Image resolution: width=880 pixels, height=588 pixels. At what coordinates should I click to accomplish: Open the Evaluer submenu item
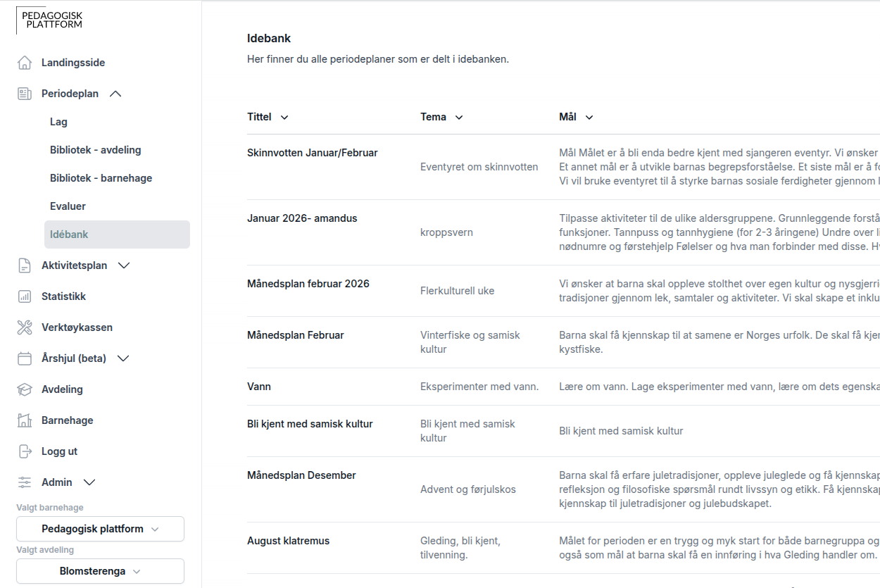pyautogui.click(x=68, y=206)
